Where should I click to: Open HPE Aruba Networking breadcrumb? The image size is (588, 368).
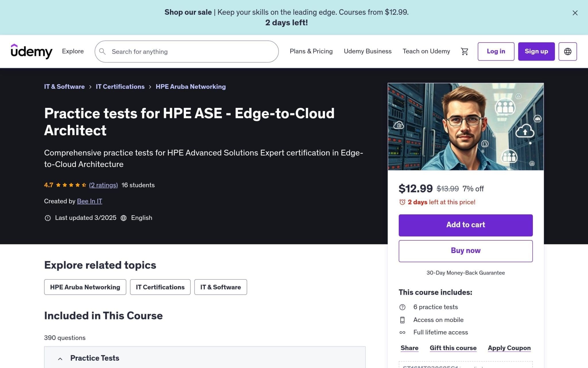pos(191,87)
